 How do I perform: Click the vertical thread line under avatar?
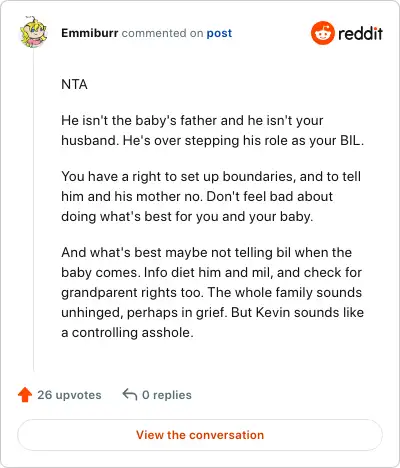tap(33, 210)
